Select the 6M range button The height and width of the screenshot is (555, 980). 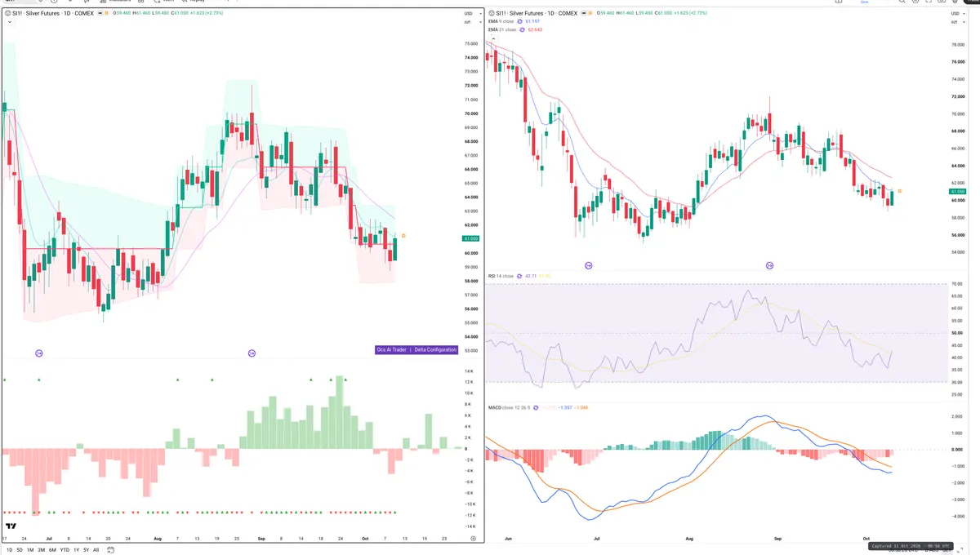(x=52, y=550)
